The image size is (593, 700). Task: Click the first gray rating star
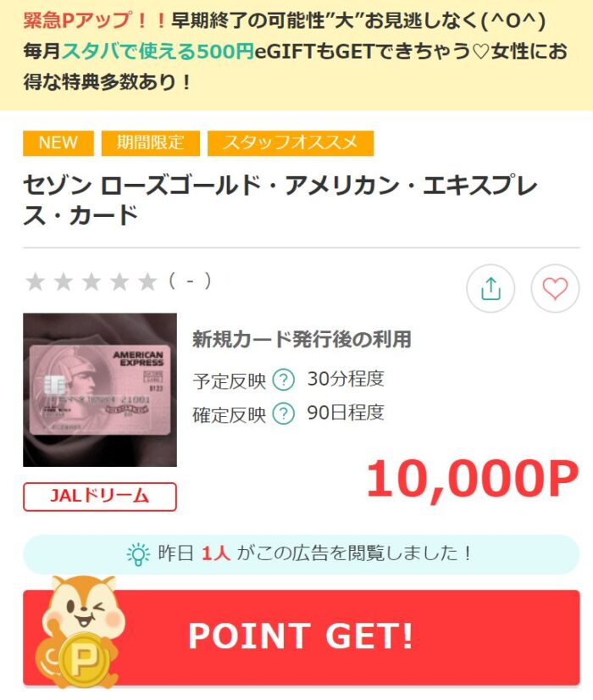coord(36,282)
